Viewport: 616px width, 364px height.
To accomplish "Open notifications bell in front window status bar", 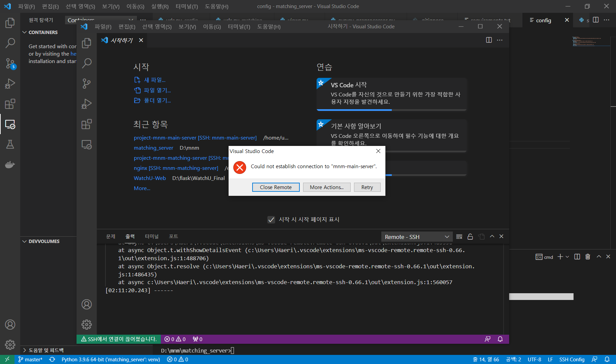I will click(x=500, y=339).
